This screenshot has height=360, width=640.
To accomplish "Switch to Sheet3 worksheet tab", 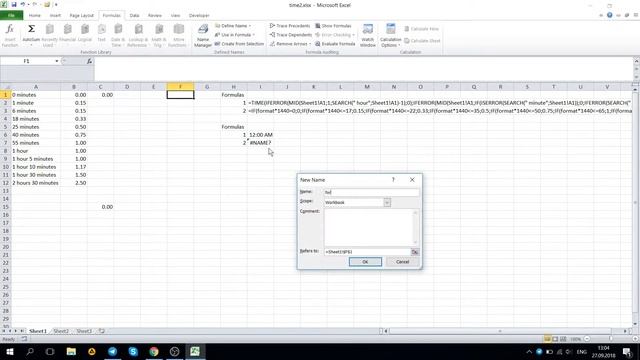I will (x=84, y=331).
